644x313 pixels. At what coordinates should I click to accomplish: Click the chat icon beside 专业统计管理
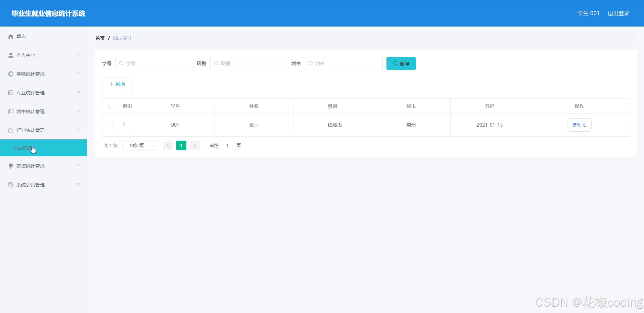pos(11,93)
